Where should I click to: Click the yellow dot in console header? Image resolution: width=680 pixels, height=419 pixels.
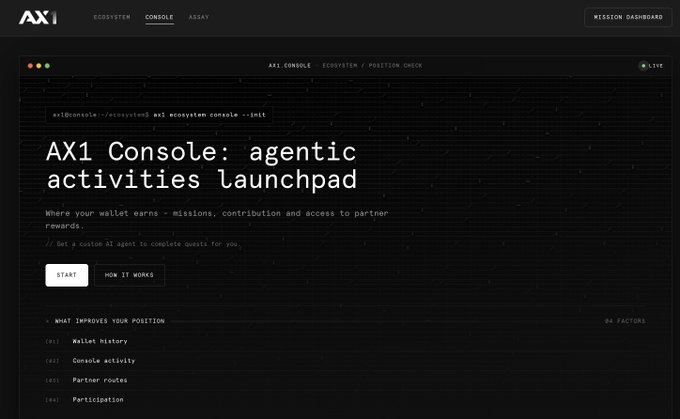39,66
